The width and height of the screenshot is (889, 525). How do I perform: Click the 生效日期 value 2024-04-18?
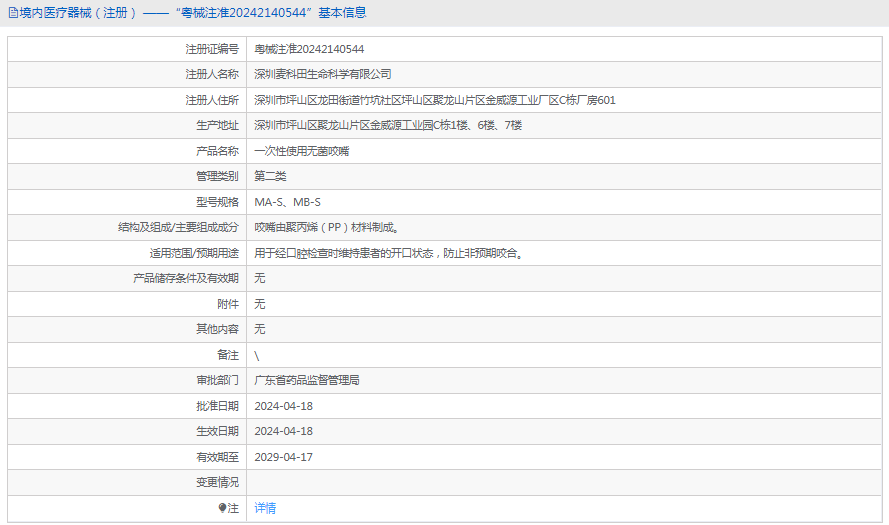[x=283, y=431]
